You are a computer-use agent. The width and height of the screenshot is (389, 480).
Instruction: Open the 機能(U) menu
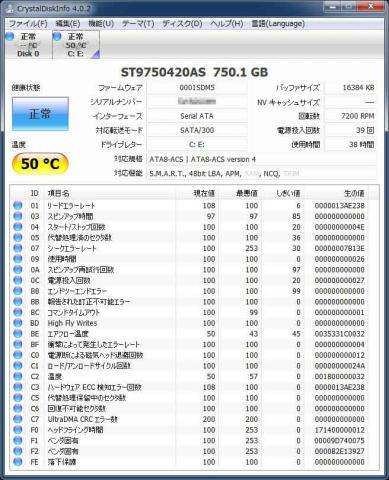(x=101, y=24)
